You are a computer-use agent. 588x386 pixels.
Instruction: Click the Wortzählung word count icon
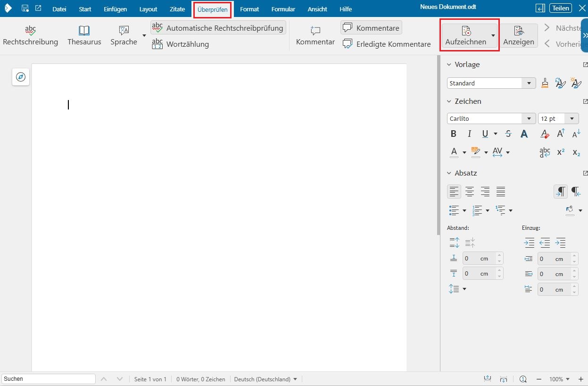point(157,44)
